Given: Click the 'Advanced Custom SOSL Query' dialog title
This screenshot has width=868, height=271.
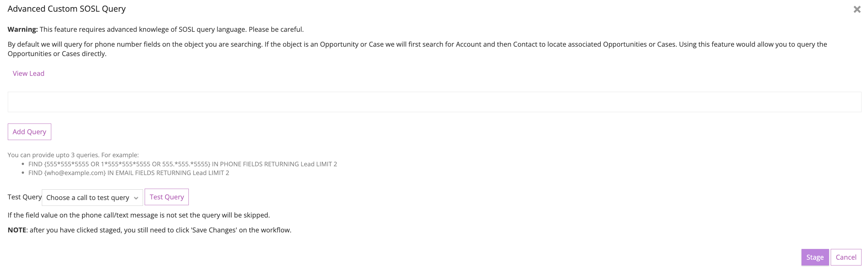Looking at the screenshot, I should 66,9.
